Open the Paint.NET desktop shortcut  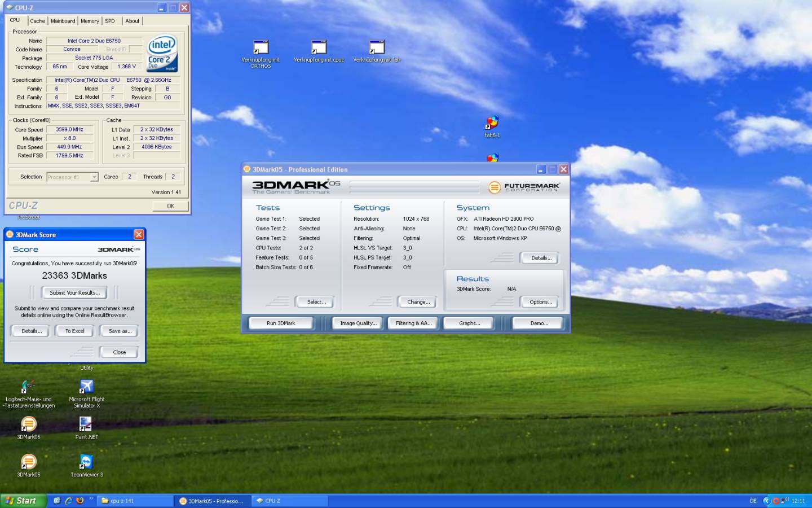(86, 424)
